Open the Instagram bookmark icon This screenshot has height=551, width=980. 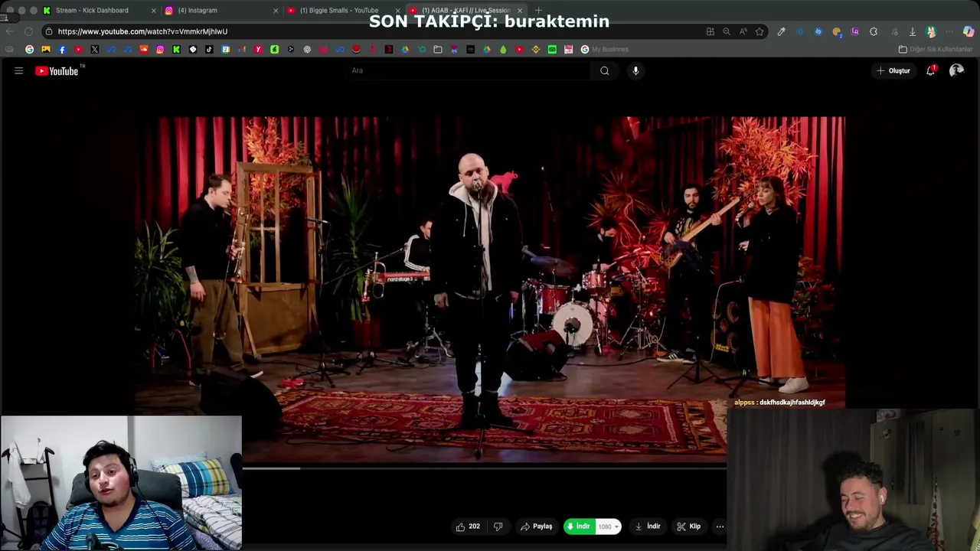click(160, 49)
